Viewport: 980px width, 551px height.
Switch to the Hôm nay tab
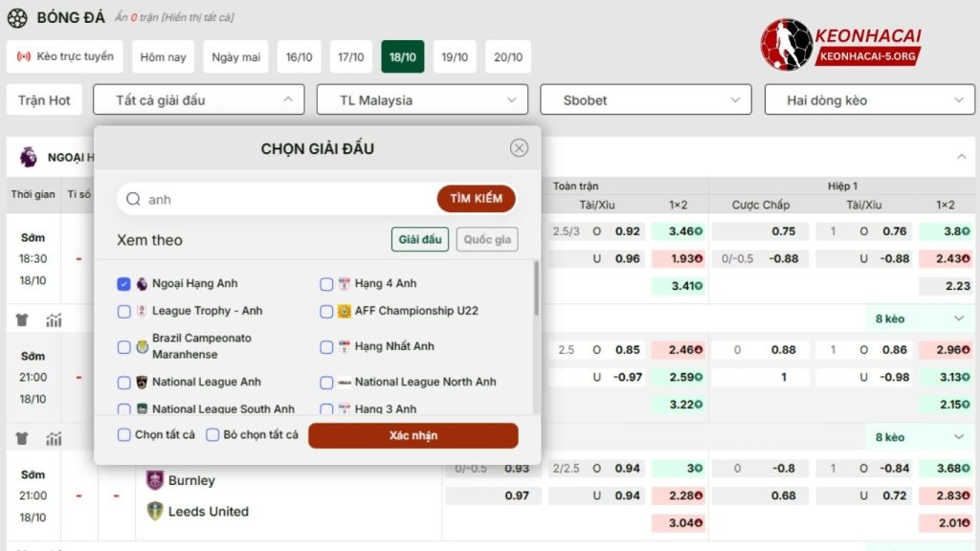163,57
